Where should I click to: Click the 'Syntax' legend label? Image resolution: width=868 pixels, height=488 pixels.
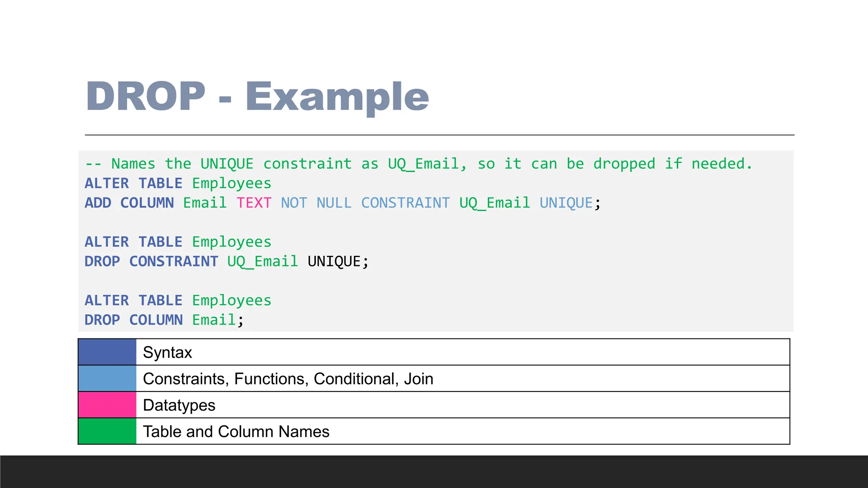[x=167, y=352]
